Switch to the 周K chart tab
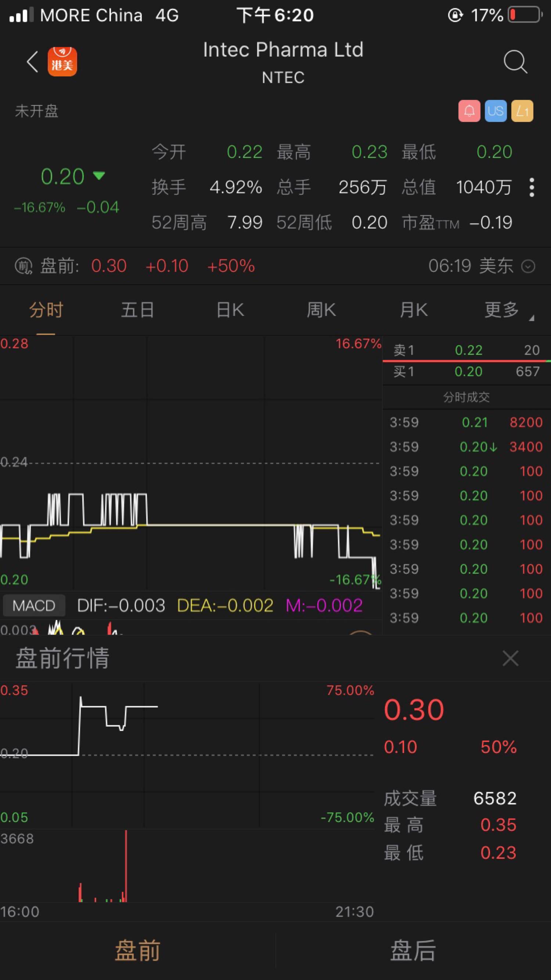Screen dimensions: 551x980 [x=321, y=310]
